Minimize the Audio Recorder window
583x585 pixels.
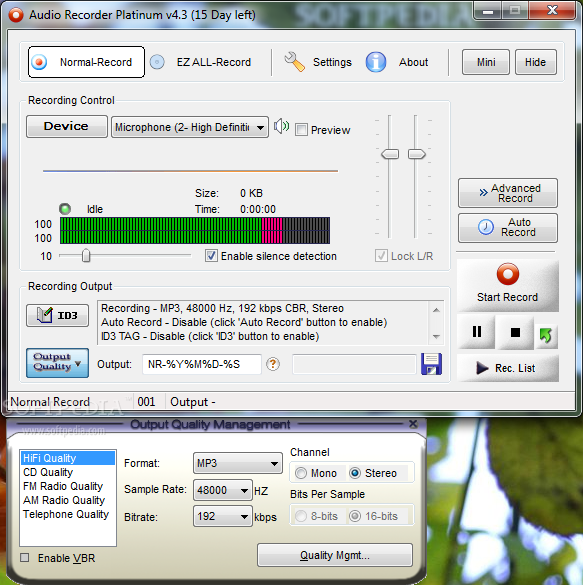coord(488,11)
